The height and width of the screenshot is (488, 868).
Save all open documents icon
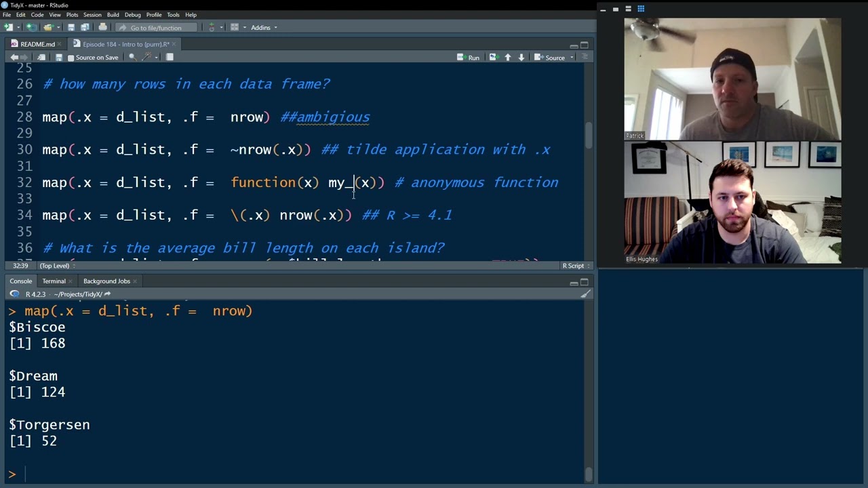pos(85,27)
